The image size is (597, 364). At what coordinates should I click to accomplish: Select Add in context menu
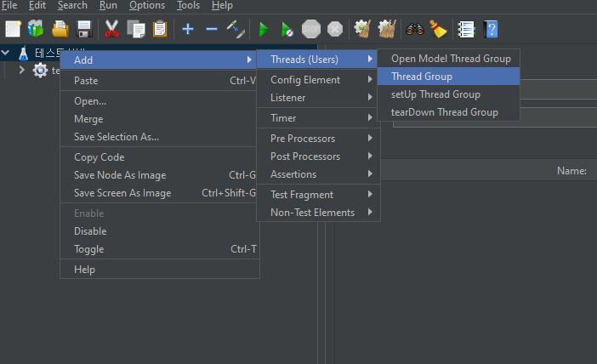click(159, 60)
